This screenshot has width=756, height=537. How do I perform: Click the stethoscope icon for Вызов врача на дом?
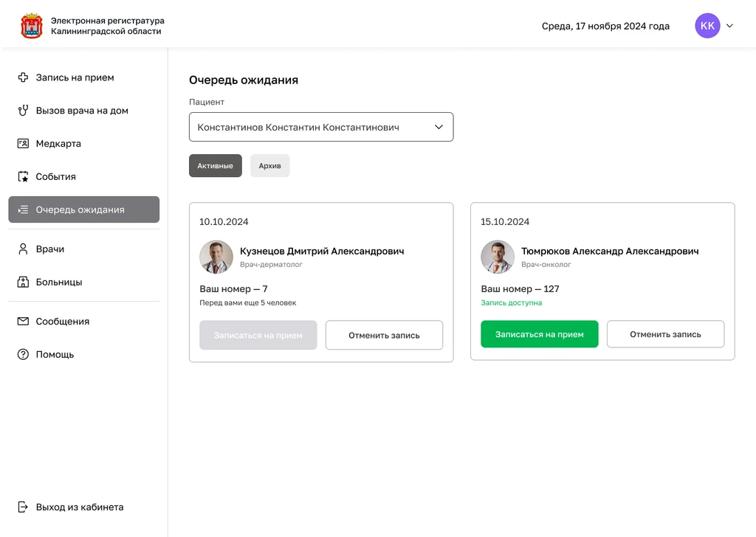click(23, 111)
